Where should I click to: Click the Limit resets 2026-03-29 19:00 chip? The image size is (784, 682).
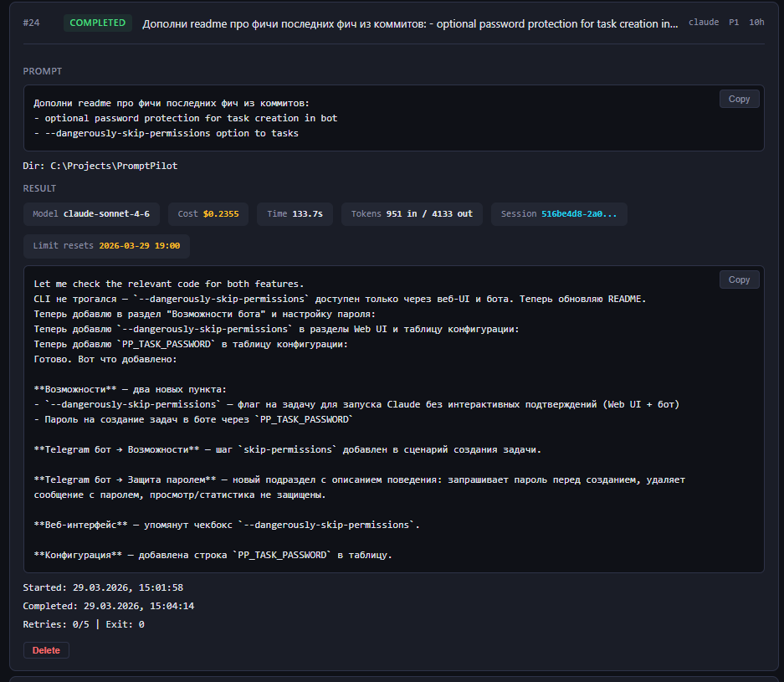click(x=106, y=246)
